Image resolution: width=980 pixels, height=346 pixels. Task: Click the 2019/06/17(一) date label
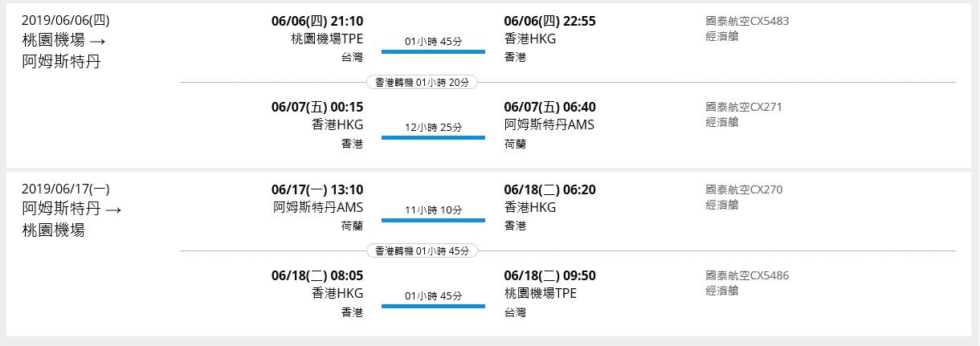point(66,189)
